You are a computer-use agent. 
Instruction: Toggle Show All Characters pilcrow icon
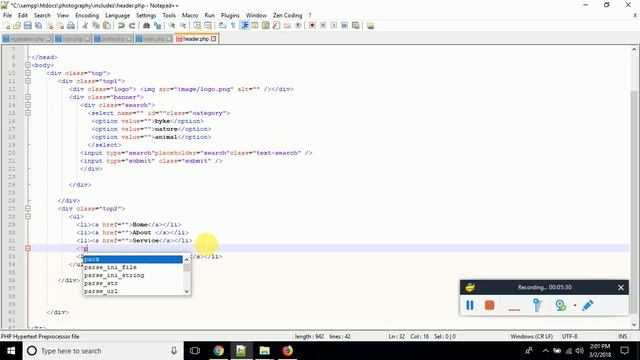[x=233, y=25]
